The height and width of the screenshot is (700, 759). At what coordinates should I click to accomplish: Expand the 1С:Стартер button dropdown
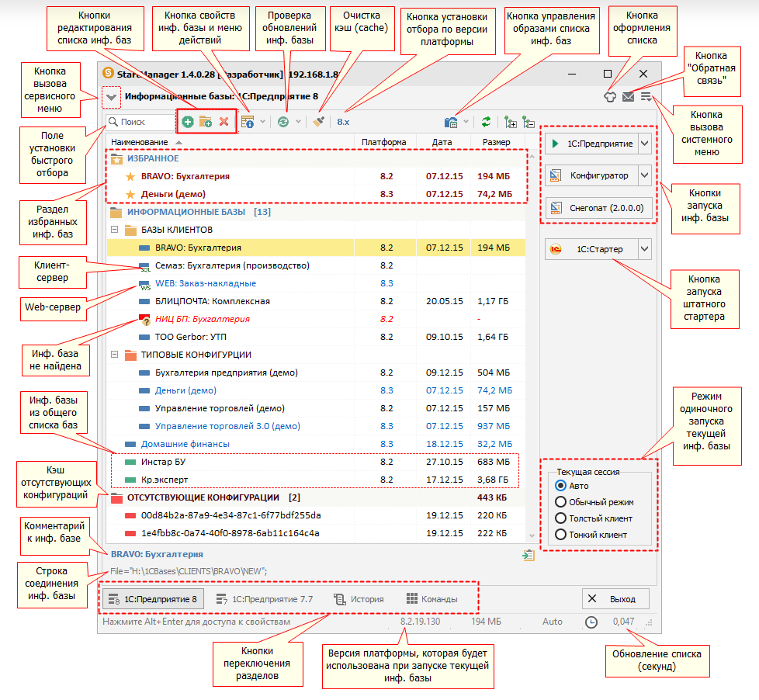(645, 249)
